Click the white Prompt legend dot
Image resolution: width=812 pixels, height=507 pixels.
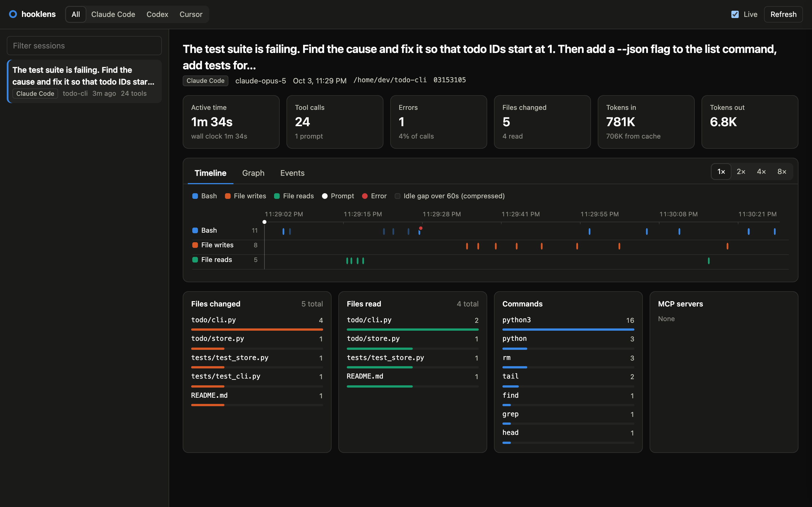point(325,196)
